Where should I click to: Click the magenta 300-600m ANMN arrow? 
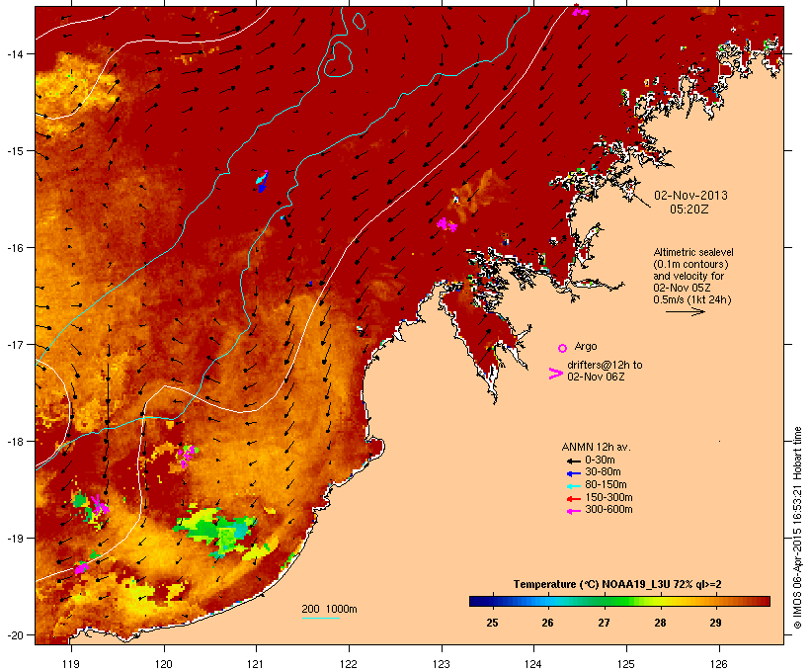pos(574,511)
